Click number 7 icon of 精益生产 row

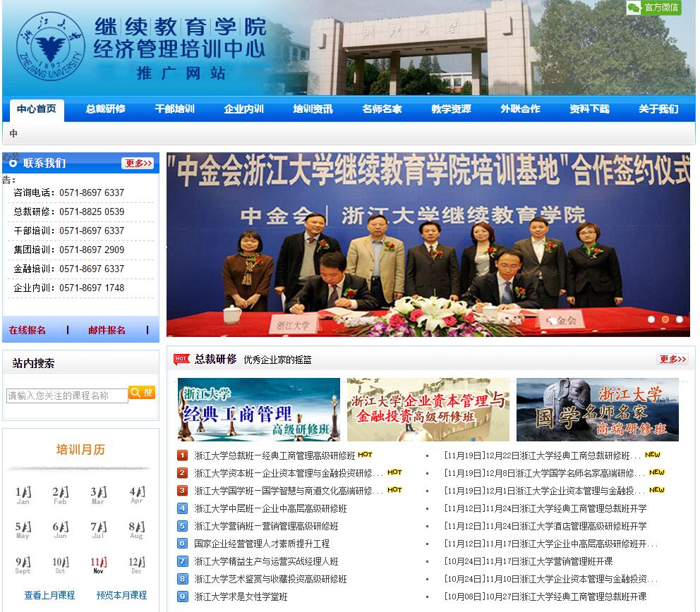tap(182, 561)
